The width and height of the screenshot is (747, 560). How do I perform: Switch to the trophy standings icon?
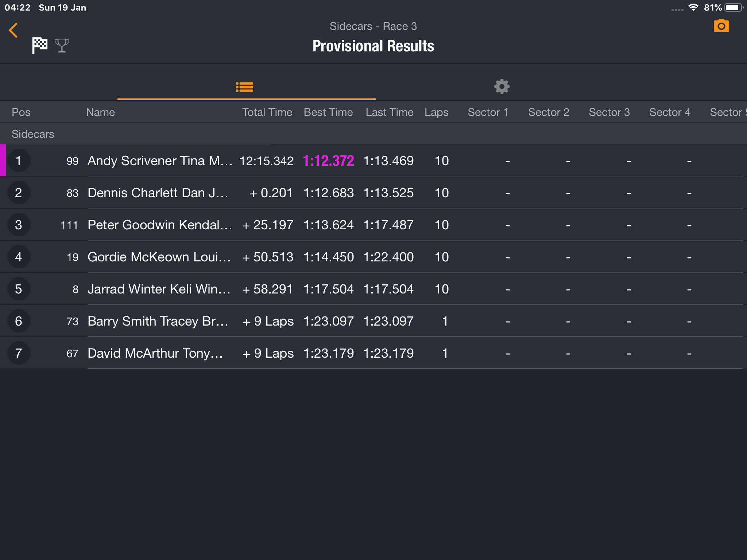[x=62, y=46]
